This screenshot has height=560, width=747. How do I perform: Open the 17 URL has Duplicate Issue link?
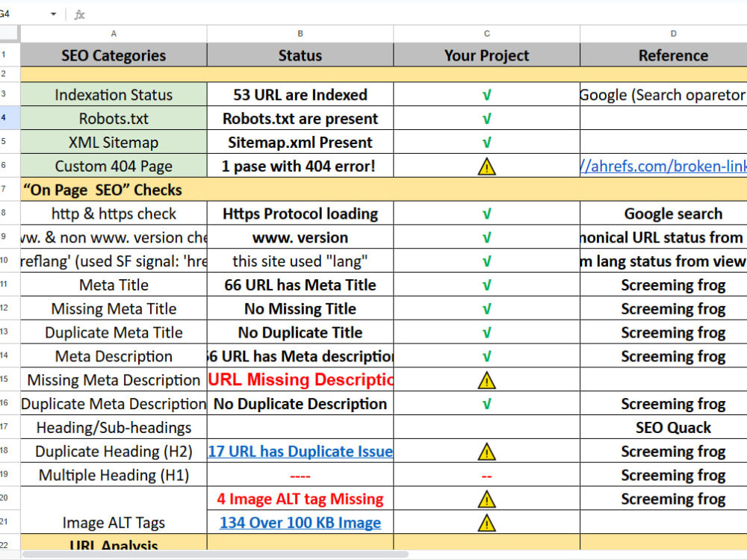300,452
